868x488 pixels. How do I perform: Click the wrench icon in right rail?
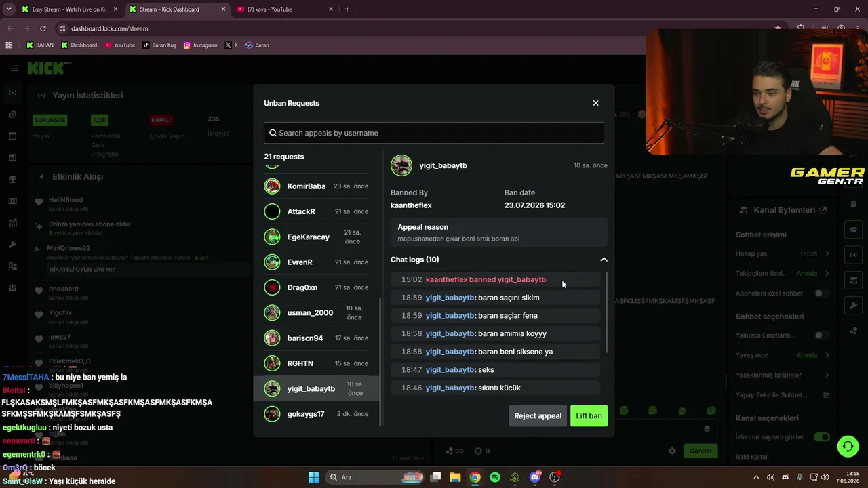tap(854, 306)
